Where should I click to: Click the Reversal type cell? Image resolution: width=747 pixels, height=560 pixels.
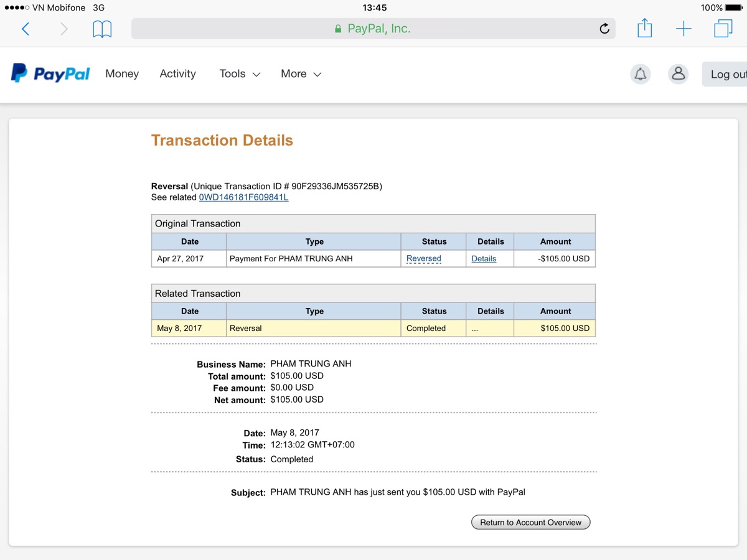pyautogui.click(x=314, y=328)
